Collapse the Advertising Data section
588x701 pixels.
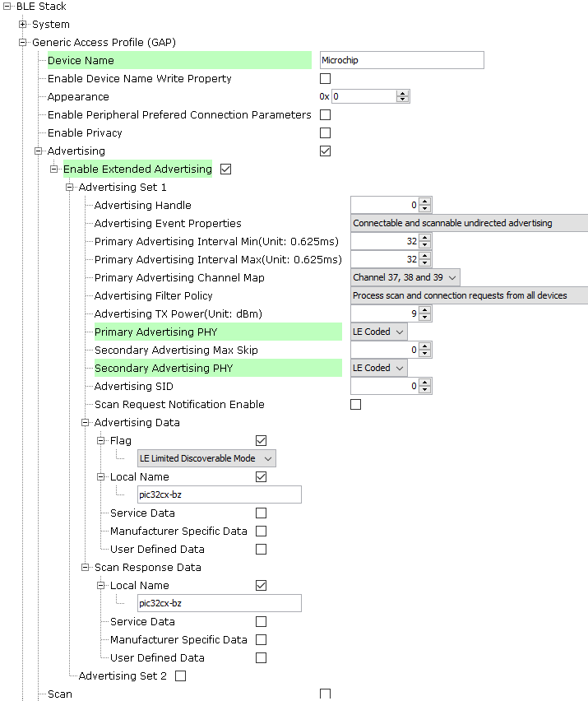(x=86, y=423)
